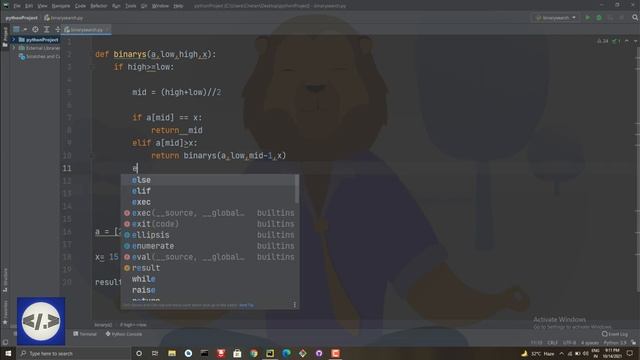The width and height of the screenshot is (640, 360).
Task: Click warnings count inspection indicator
Action: [602, 41]
